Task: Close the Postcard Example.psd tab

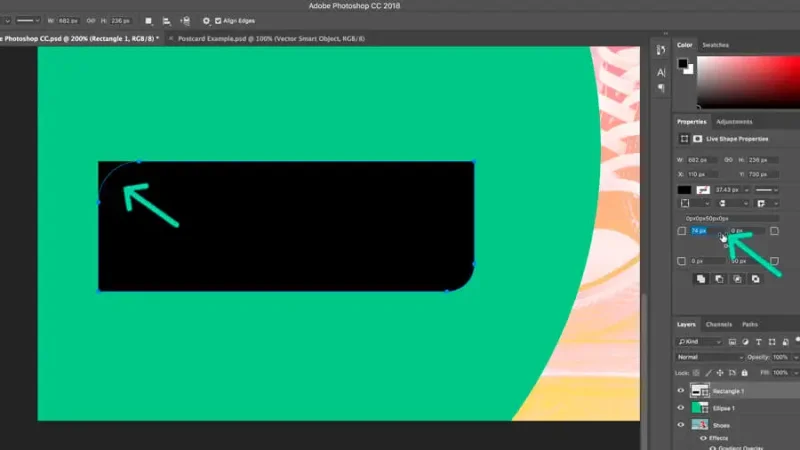Action: click(x=171, y=39)
